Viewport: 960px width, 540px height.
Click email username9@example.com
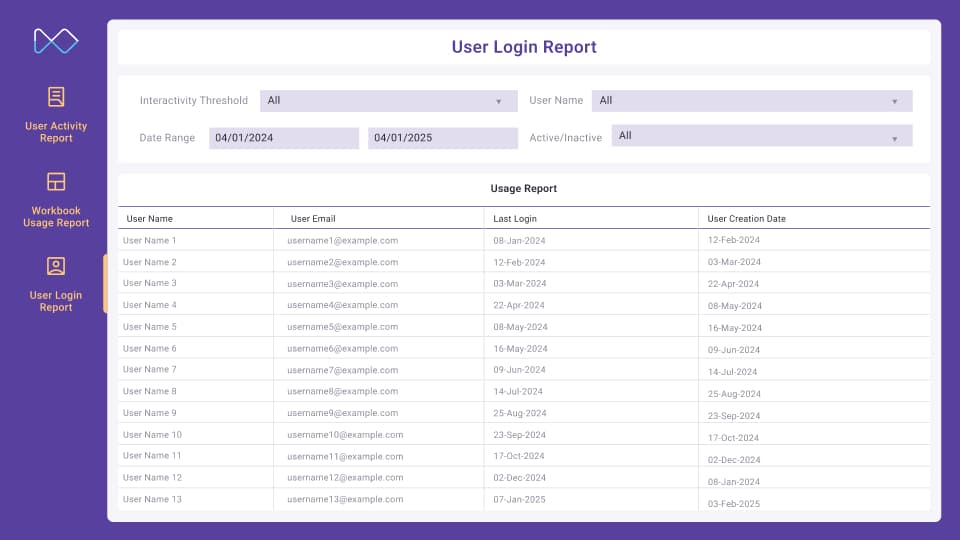coord(342,413)
